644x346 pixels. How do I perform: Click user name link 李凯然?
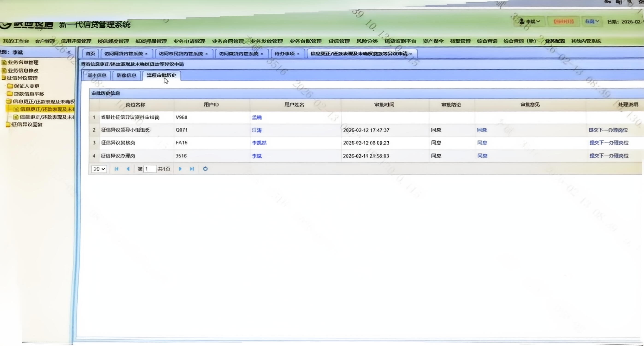click(x=259, y=143)
